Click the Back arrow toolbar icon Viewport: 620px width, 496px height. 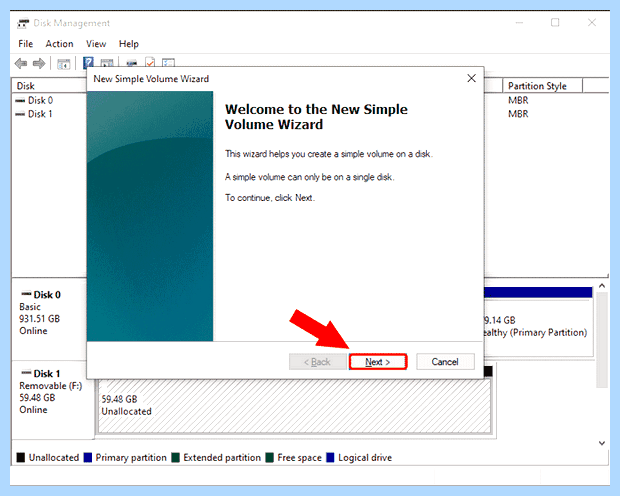[x=21, y=63]
